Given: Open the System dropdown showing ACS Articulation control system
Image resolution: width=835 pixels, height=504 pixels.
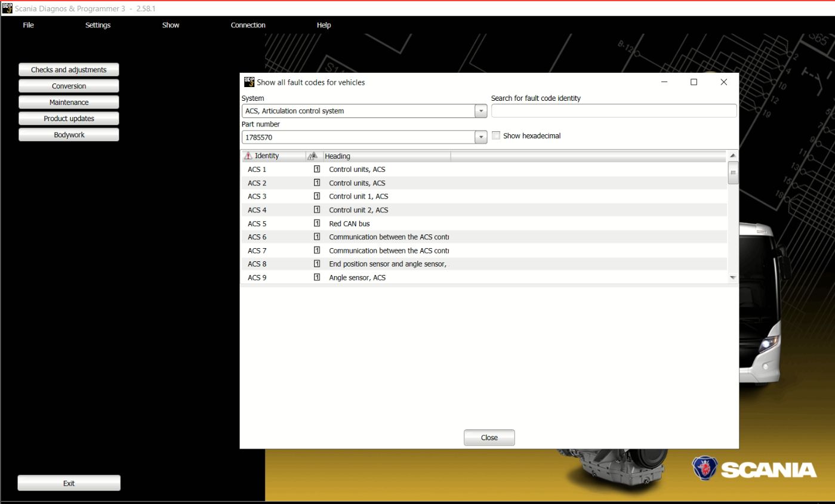Looking at the screenshot, I should pos(480,110).
